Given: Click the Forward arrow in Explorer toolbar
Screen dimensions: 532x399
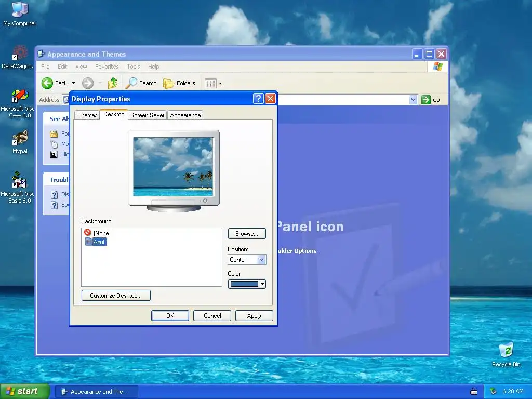Looking at the screenshot, I should [x=88, y=83].
